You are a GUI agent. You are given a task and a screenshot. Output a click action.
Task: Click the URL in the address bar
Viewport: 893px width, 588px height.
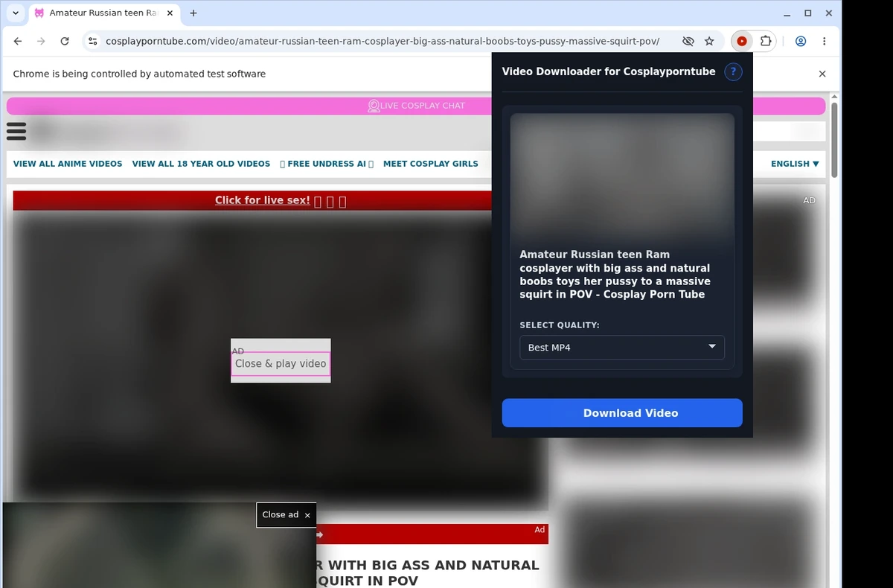[x=383, y=42]
